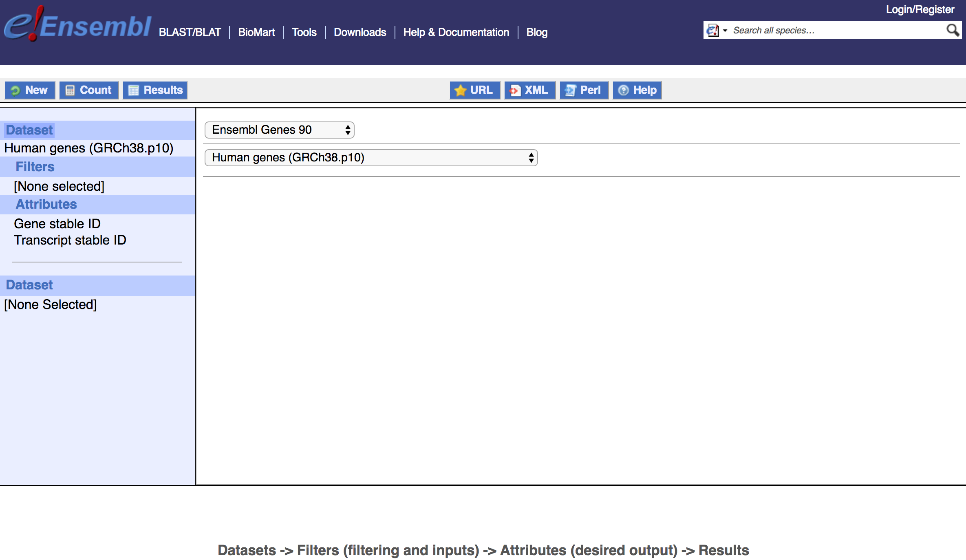Click the calculator icon on Count
Viewport: 966px width, 560px height.
(x=70, y=90)
